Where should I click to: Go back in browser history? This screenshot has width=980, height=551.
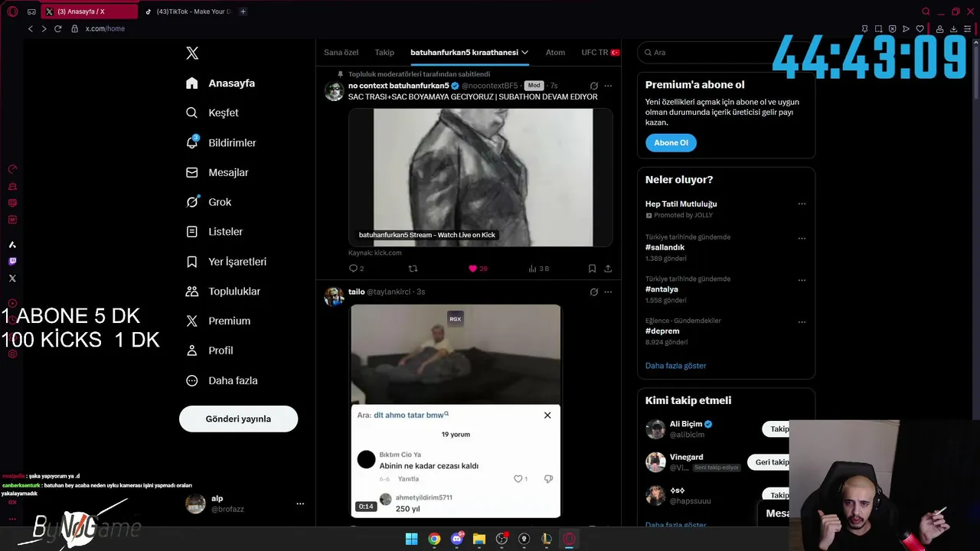pos(30,28)
